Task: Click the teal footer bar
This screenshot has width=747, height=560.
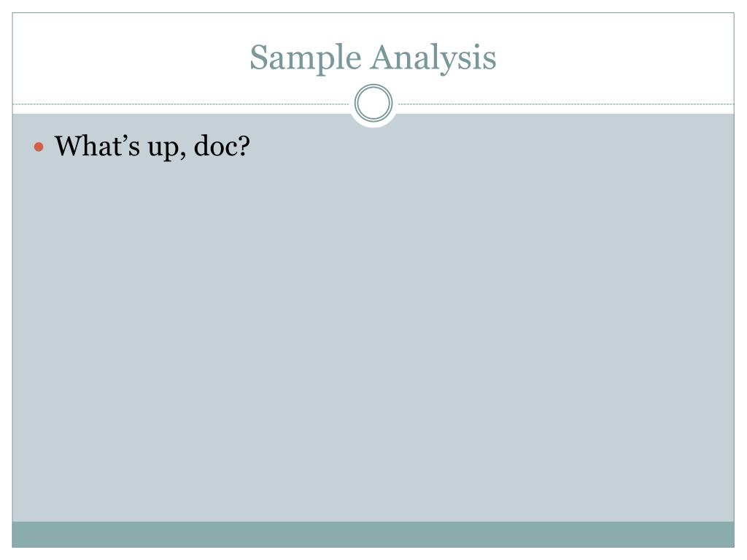Action: click(373, 534)
